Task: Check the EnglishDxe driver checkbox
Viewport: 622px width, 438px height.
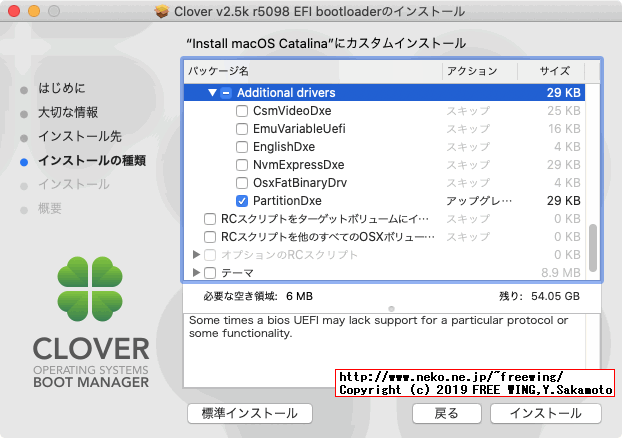Action: point(242,147)
